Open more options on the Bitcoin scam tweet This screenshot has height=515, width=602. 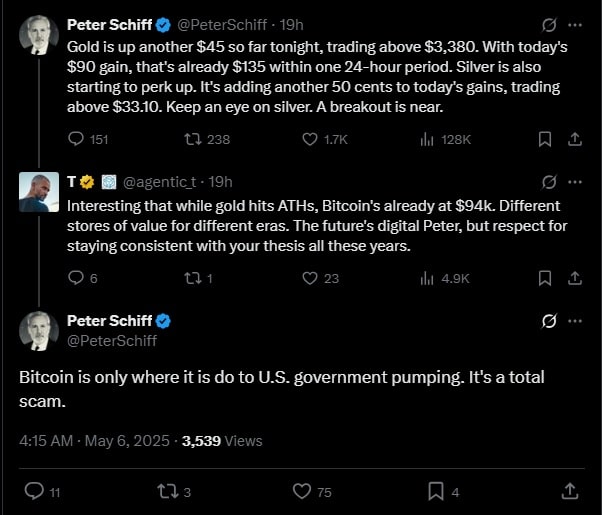tap(574, 321)
